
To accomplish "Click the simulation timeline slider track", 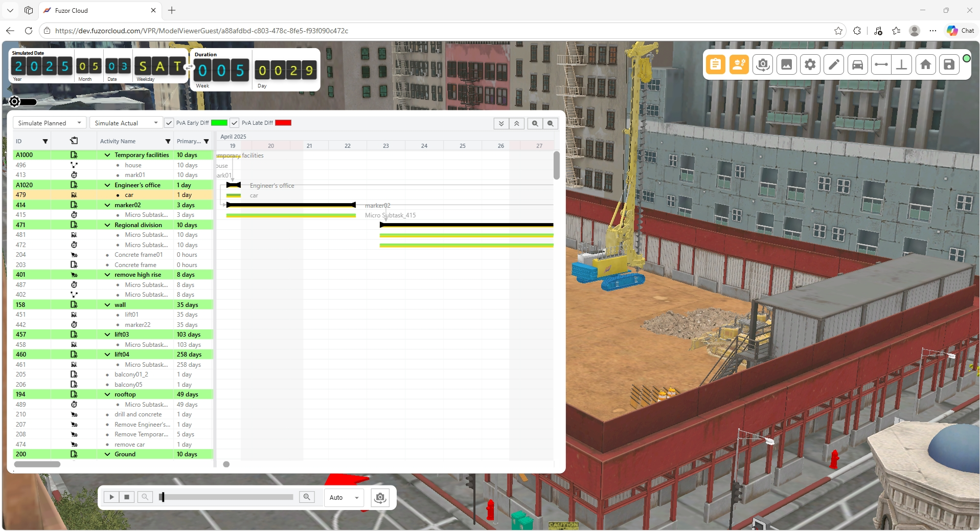I will [226, 497].
